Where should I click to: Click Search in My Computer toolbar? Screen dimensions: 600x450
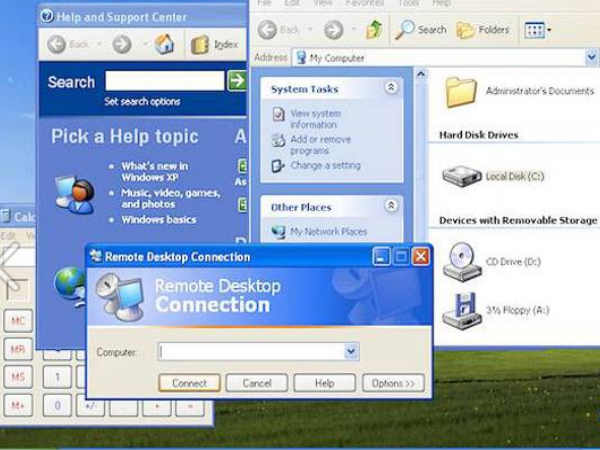(421, 30)
